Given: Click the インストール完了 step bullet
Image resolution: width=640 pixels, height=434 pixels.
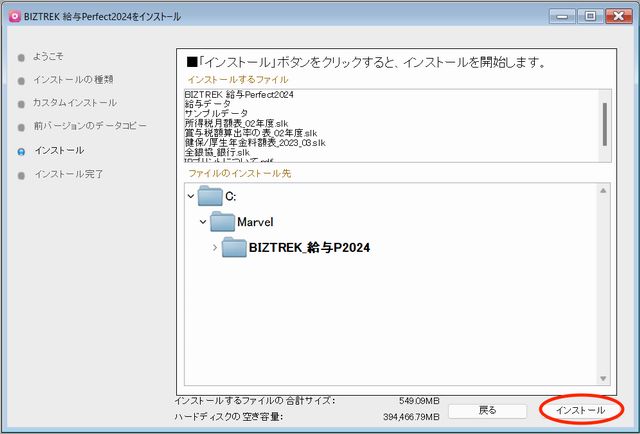Looking at the screenshot, I should (x=21, y=176).
